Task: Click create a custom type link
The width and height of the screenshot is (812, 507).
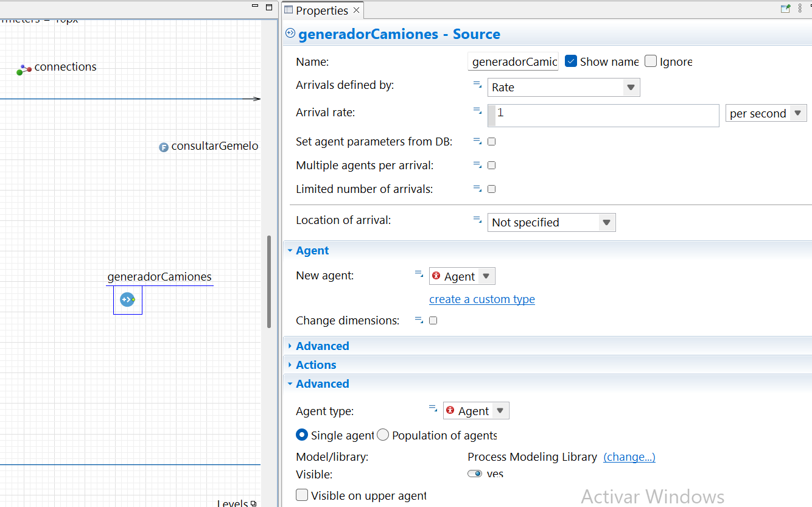Action: [482, 299]
